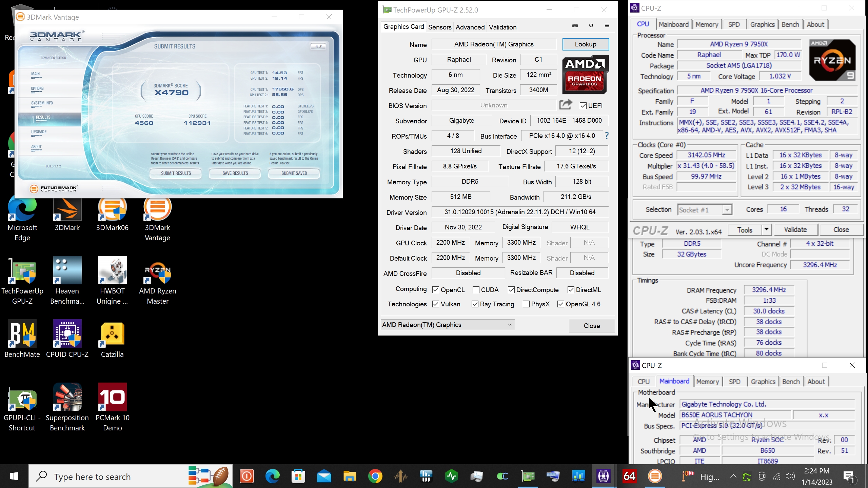Switch to the GPU-Z Sensors tab
This screenshot has width=868, height=488.
(x=440, y=27)
